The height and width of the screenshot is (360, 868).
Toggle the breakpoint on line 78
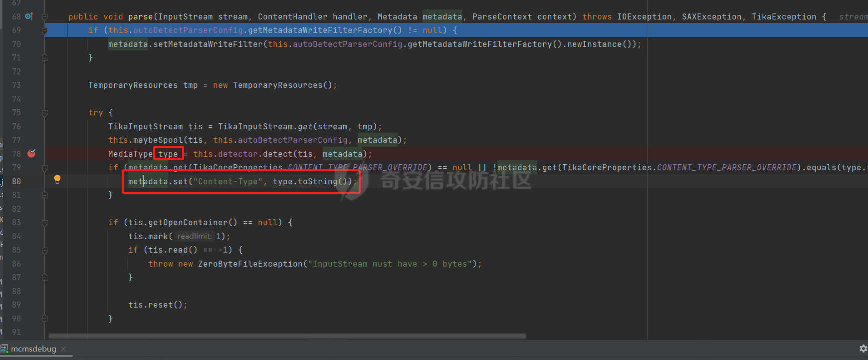click(31, 154)
